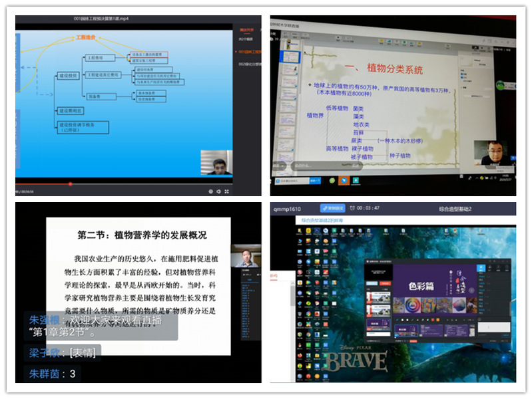Click 梁子欣 [表情] chat message

pos(63,353)
